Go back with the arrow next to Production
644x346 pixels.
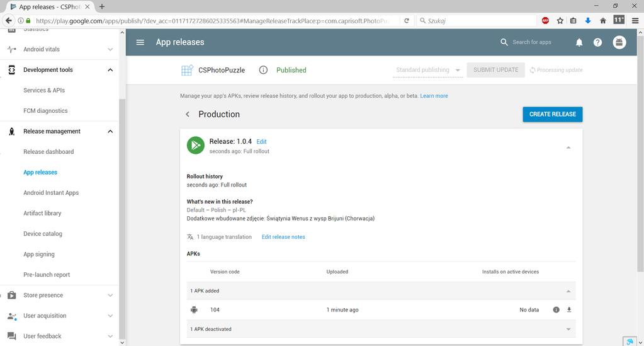(x=188, y=114)
